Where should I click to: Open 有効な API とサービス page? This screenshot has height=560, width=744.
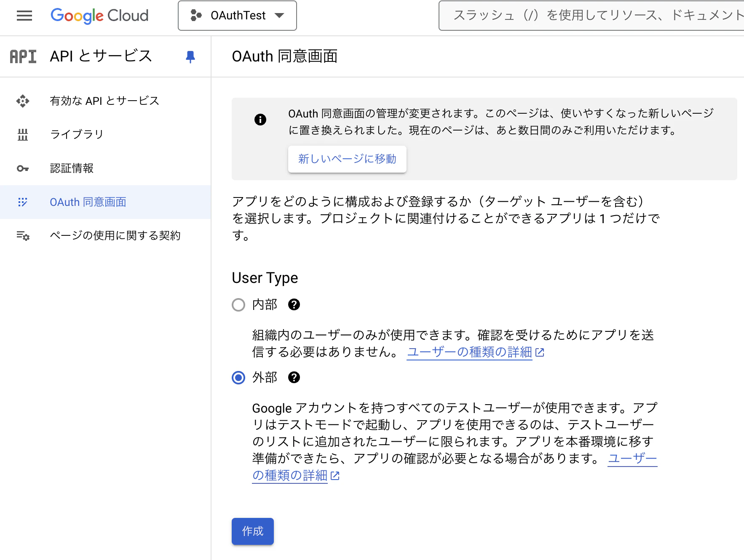(x=105, y=101)
